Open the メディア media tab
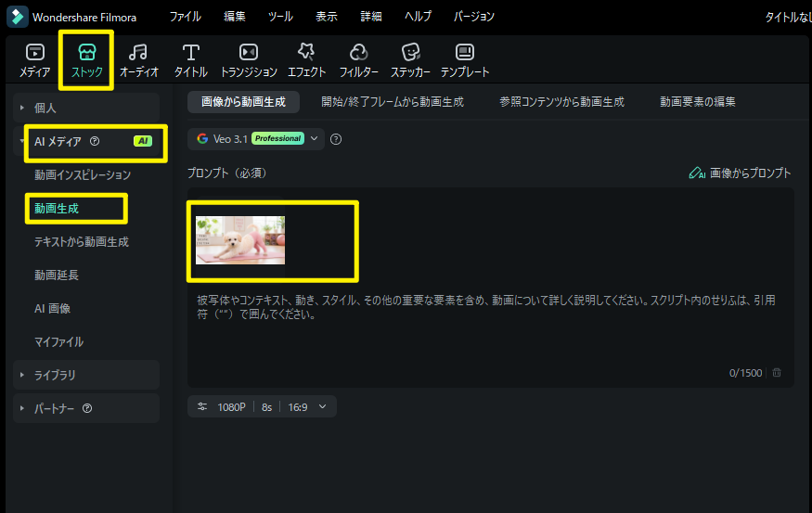This screenshot has width=812, height=513. point(34,60)
